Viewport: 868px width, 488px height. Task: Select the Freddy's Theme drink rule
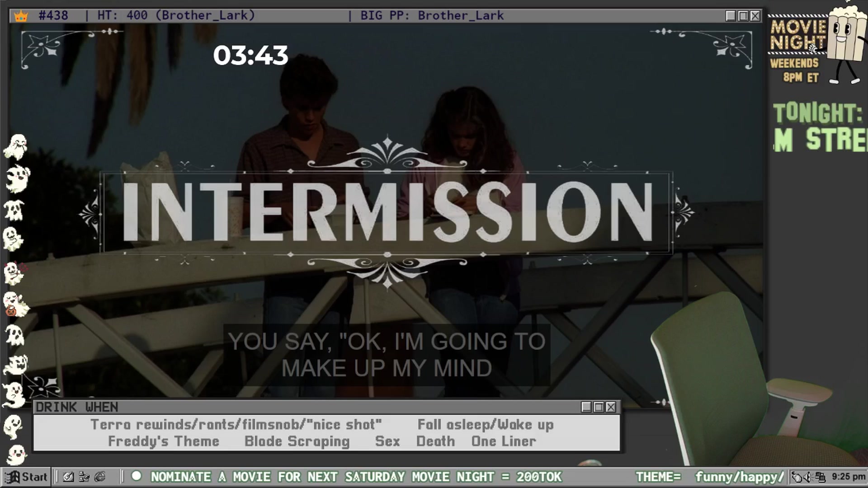[x=164, y=441]
